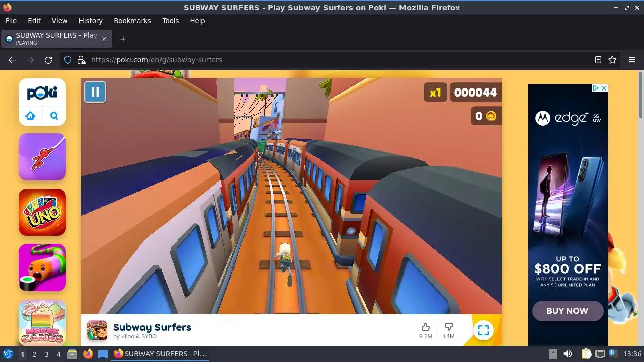The width and height of the screenshot is (644, 362).
Task: Open the Poki home page icon
Action: pyautogui.click(x=30, y=116)
